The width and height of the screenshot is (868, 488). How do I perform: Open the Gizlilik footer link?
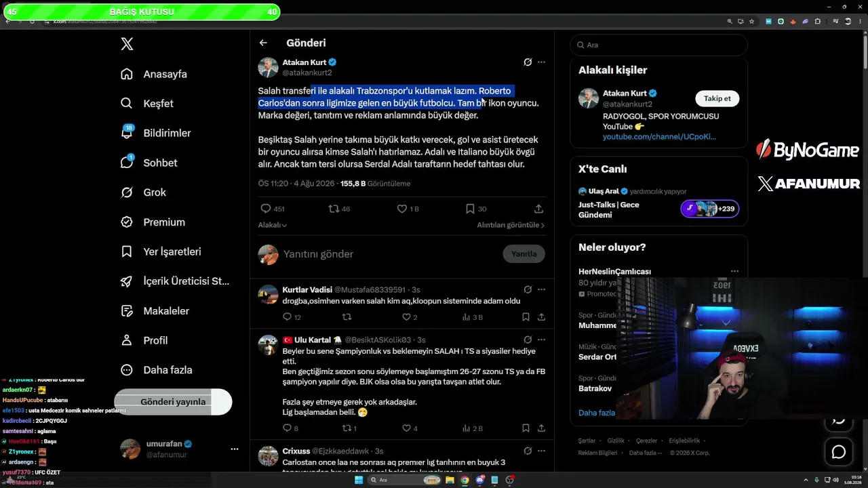point(616,441)
